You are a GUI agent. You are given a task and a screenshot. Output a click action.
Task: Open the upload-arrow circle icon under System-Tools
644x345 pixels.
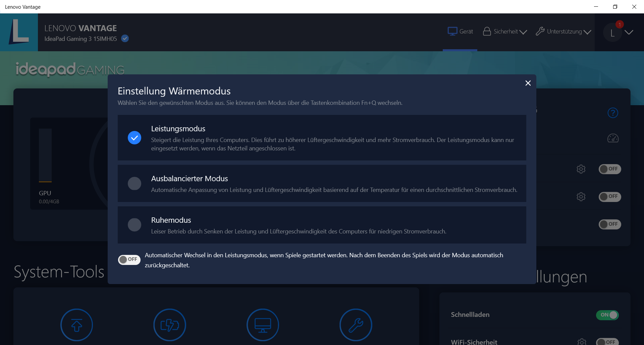click(76, 325)
